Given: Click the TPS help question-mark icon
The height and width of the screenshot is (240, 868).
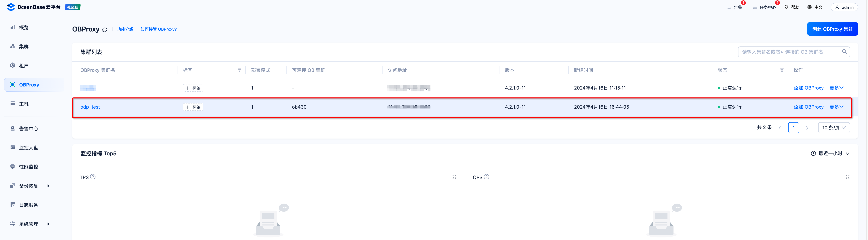Looking at the screenshot, I should tap(93, 177).
